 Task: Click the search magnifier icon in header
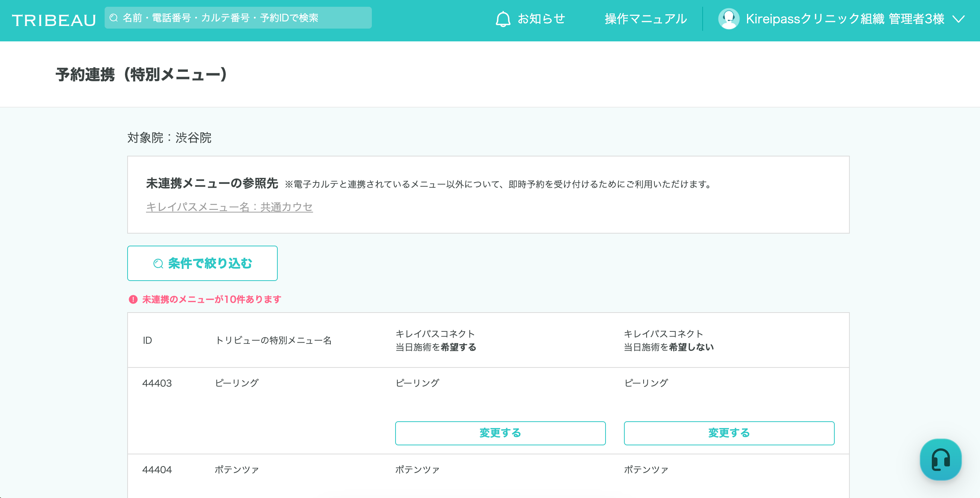[113, 18]
